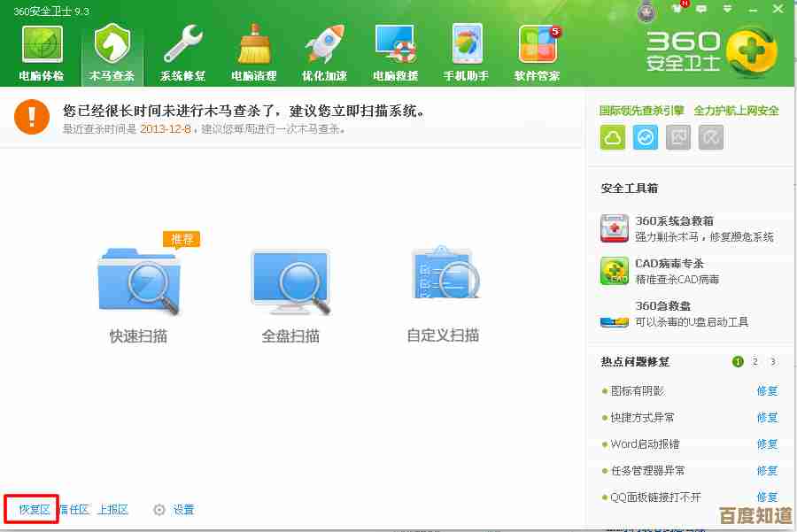Select 优化加速 rocket icon
The image size is (797, 532).
324,53
